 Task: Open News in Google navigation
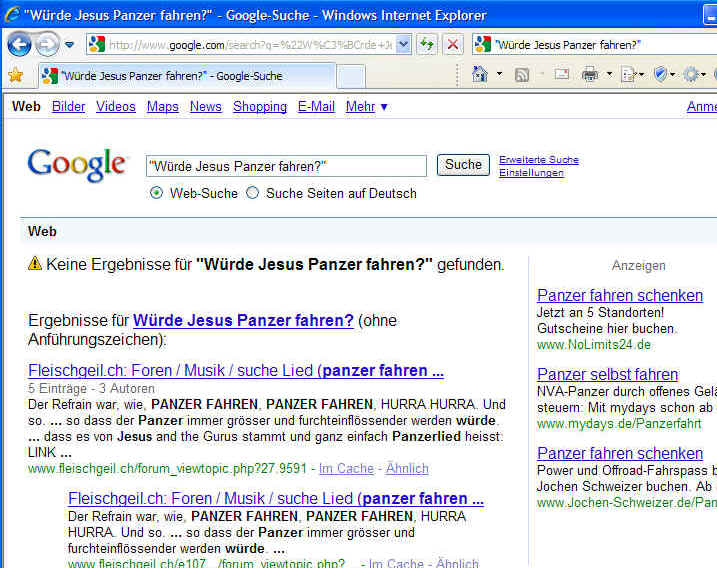coord(206,107)
